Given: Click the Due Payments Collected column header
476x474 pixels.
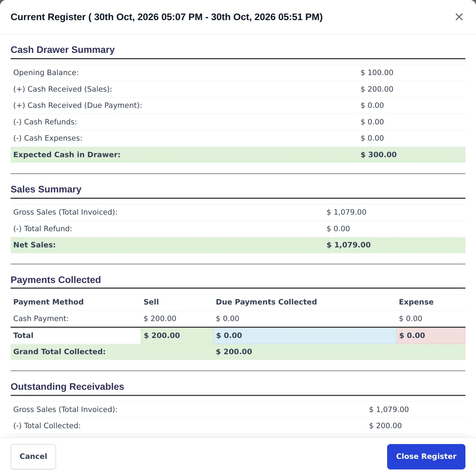Looking at the screenshot, I should pyautogui.click(x=266, y=302).
